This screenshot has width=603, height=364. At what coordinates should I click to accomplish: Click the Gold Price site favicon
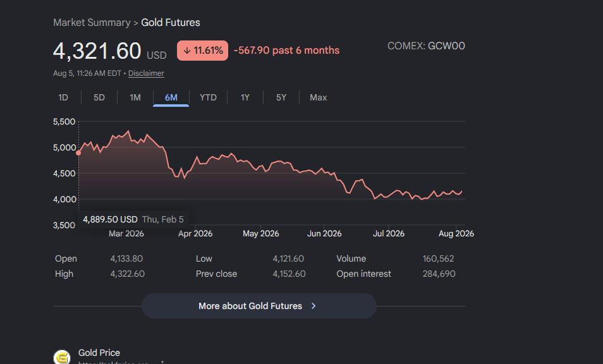[x=62, y=357]
